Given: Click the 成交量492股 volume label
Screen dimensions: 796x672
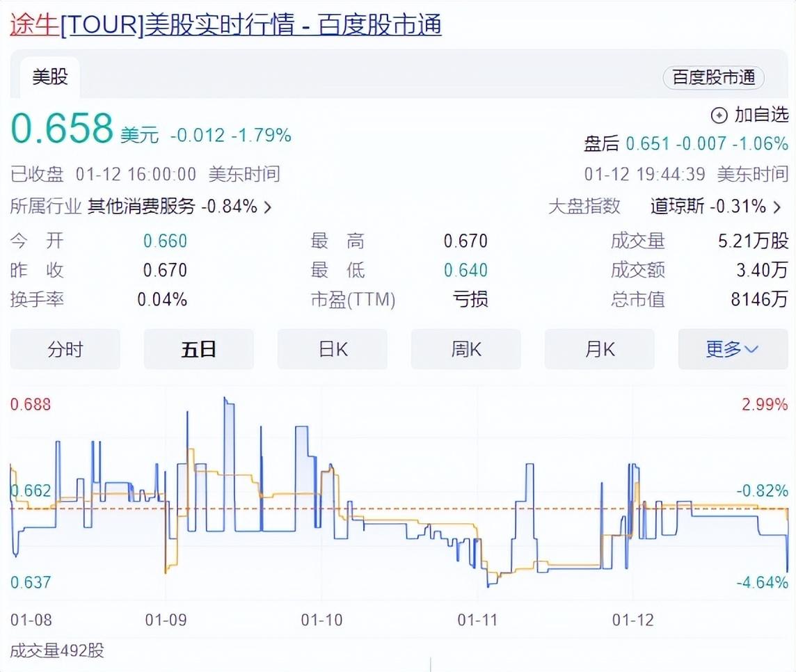Looking at the screenshot, I should 57,650.
